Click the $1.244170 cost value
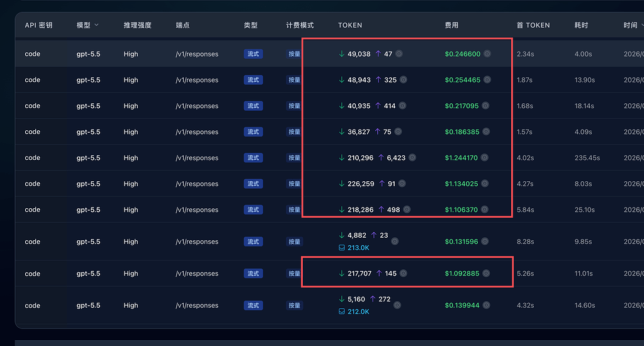Image resolution: width=644 pixels, height=346 pixels. (x=461, y=158)
